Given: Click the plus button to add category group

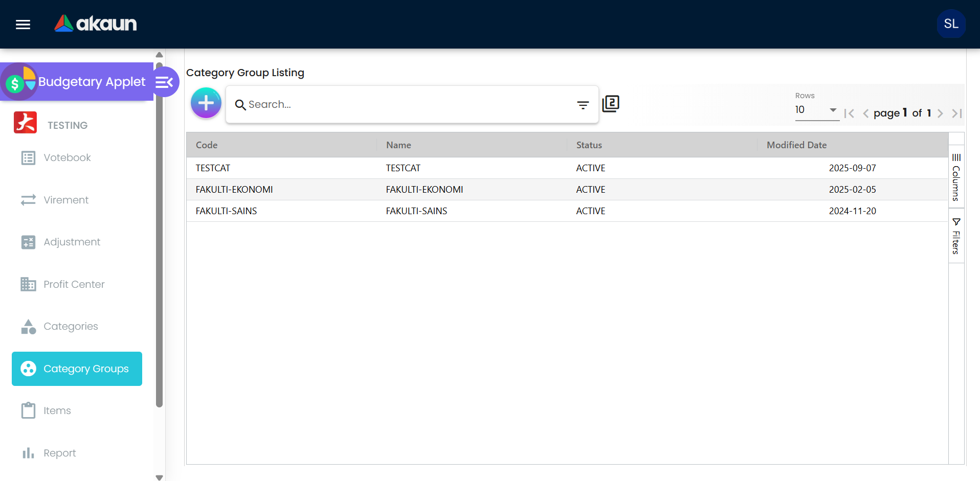Looking at the screenshot, I should [206, 103].
